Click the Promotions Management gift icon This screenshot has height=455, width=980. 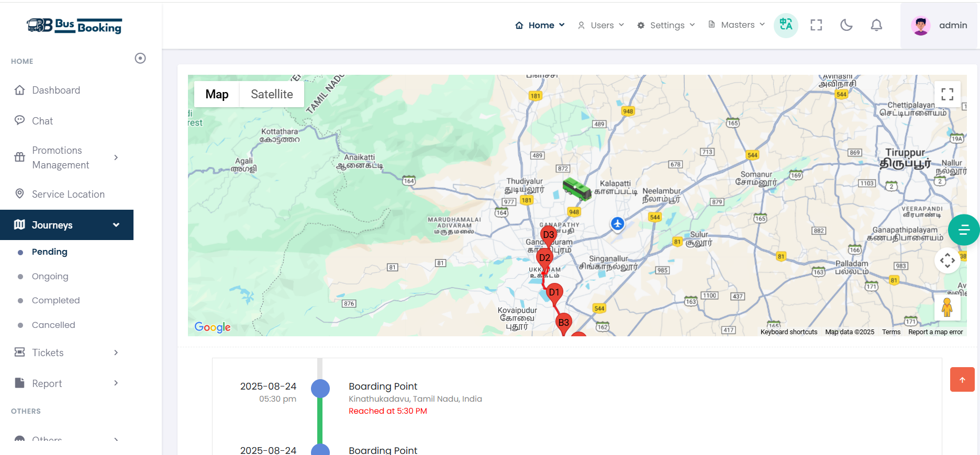point(20,157)
